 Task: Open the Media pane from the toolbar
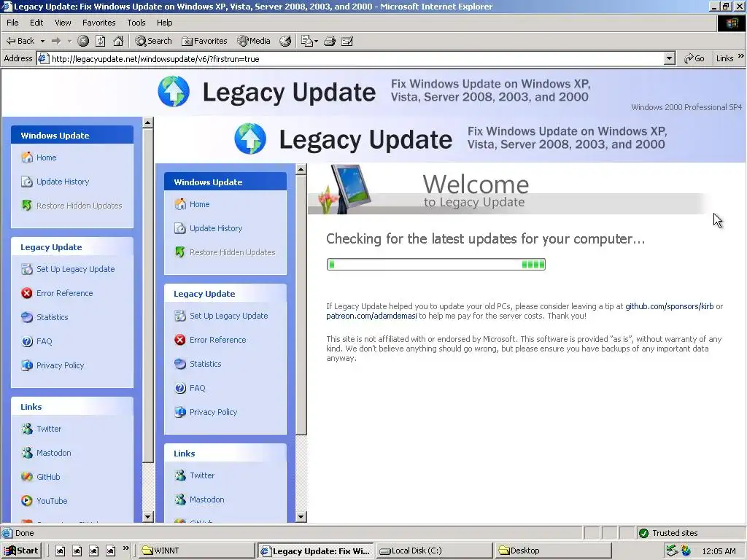[254, 41]
